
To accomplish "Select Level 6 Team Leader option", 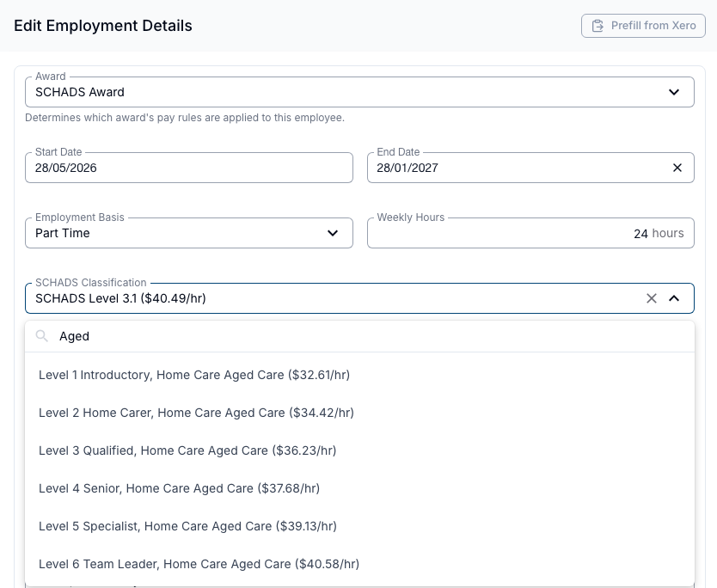I will pyautogui.click(x=359, y=564).
